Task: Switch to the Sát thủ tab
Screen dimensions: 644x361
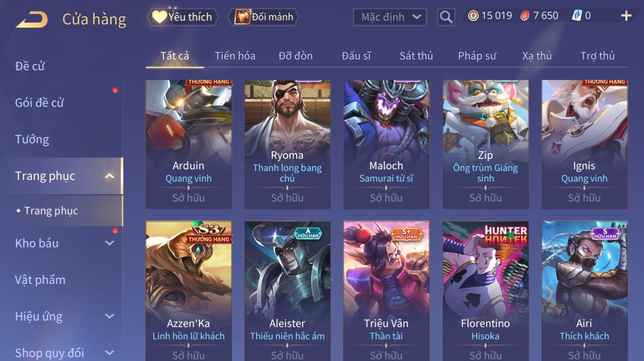Action: pos(416,56)
